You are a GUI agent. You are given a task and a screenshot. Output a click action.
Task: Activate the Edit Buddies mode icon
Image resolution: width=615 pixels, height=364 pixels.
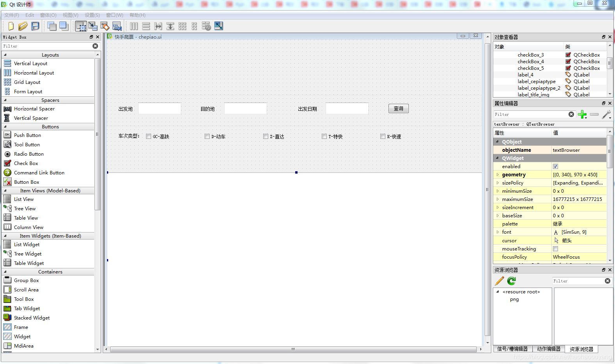point(105,26)
